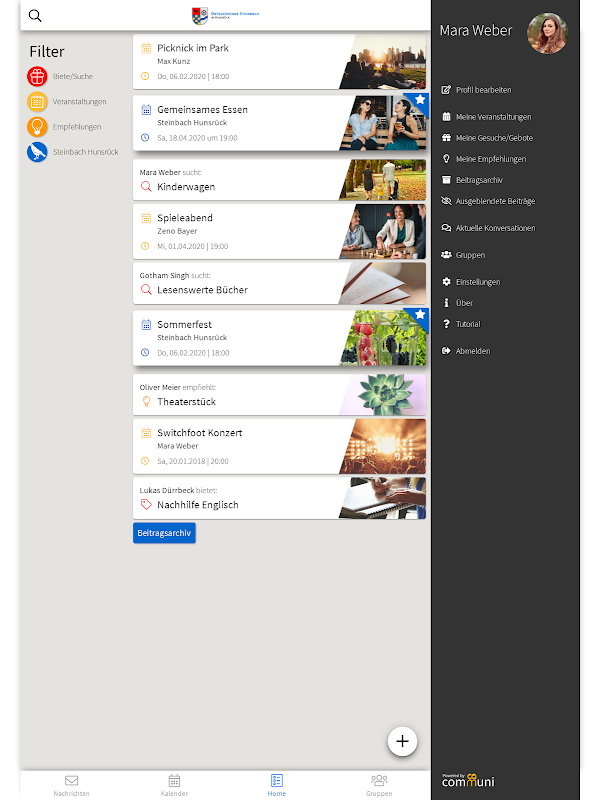
Task: Click the Beitragsarchiv blue button
Action: tap(164, 533)
